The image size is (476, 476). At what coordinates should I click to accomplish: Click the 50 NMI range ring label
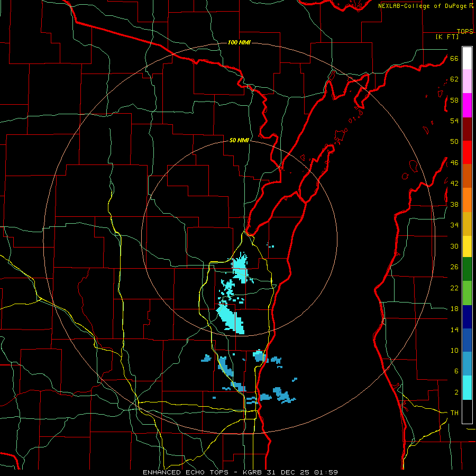pyautogui.click(x=239, y=140)
